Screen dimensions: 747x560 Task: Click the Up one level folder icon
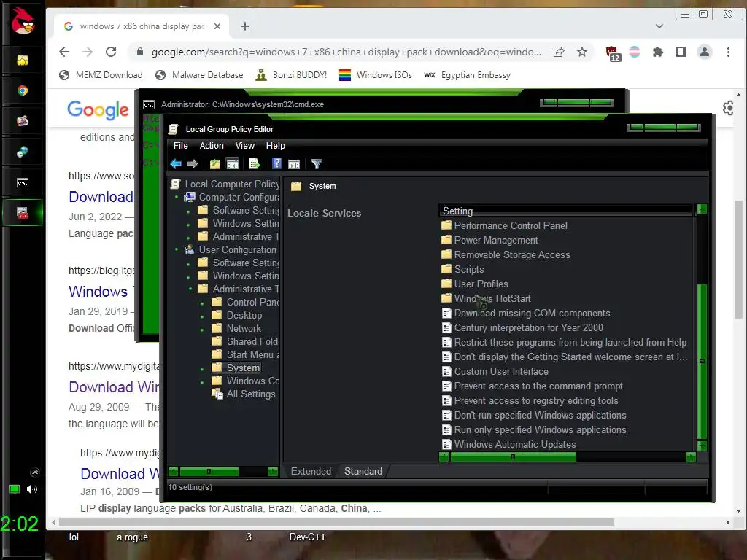(x=215, y=164)
